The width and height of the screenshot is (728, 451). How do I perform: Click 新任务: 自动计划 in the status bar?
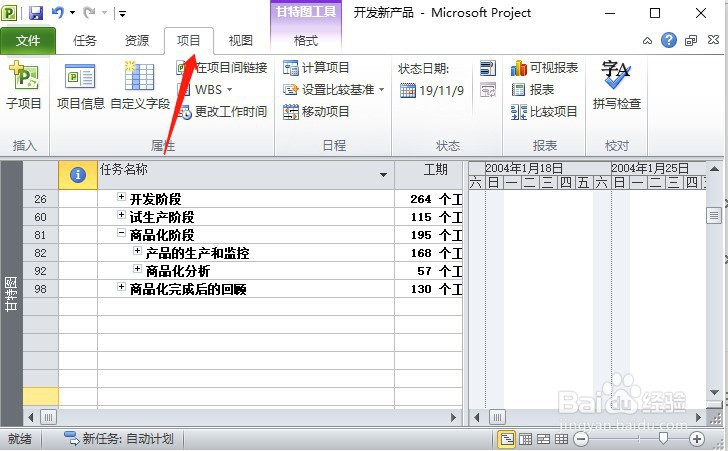click(x=118, y=438)
